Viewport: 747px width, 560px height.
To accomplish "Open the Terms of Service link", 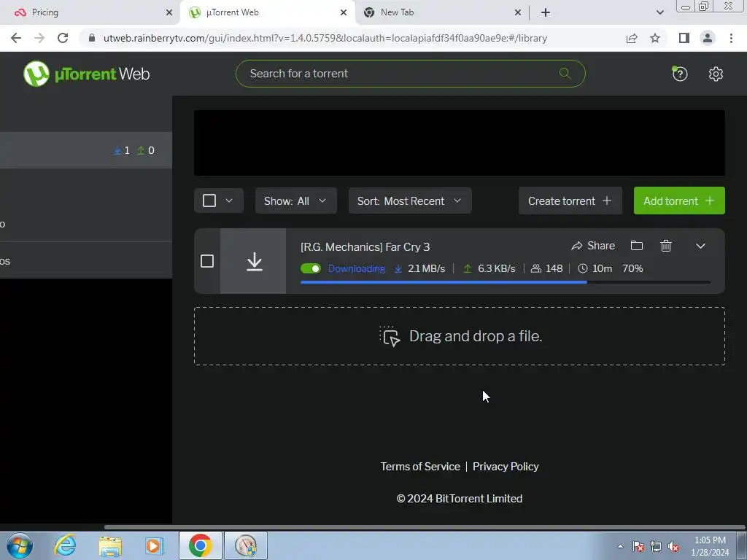I will point(420,467).
